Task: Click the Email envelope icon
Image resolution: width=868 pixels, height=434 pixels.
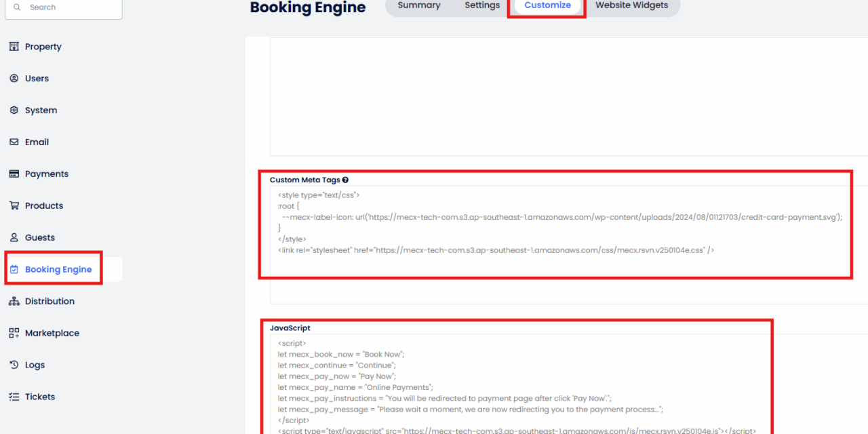Action: 14,142
